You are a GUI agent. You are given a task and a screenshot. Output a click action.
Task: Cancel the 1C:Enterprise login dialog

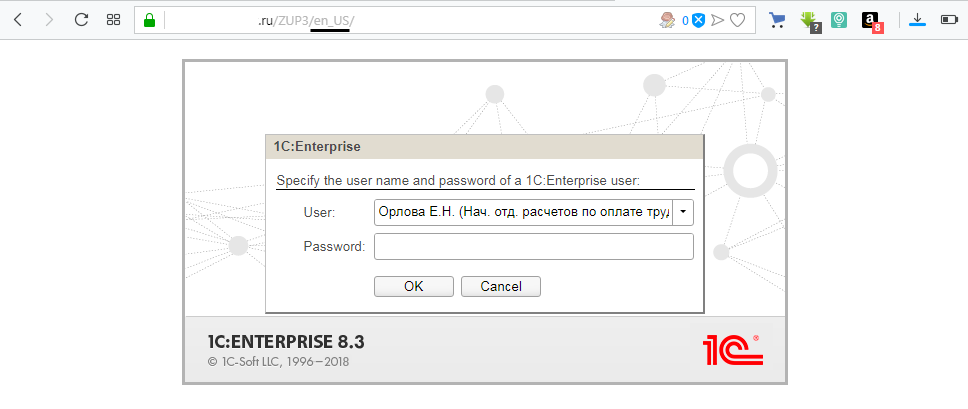click(x=501, y=286)
